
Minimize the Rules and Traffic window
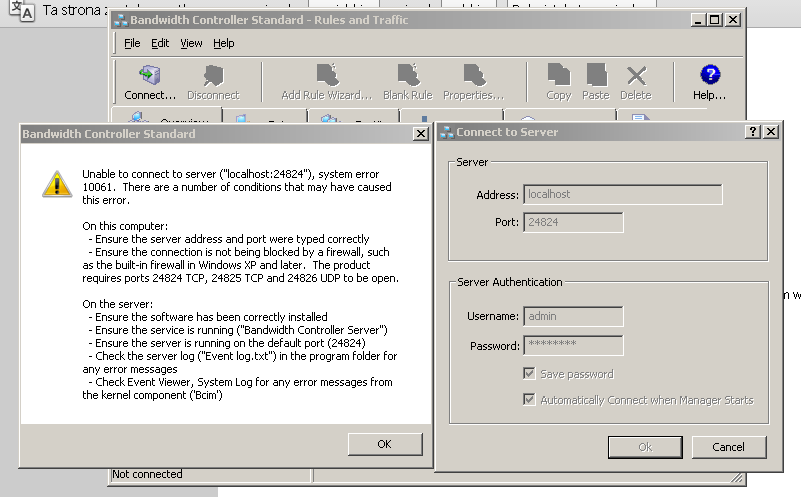(x=699, y=20)
